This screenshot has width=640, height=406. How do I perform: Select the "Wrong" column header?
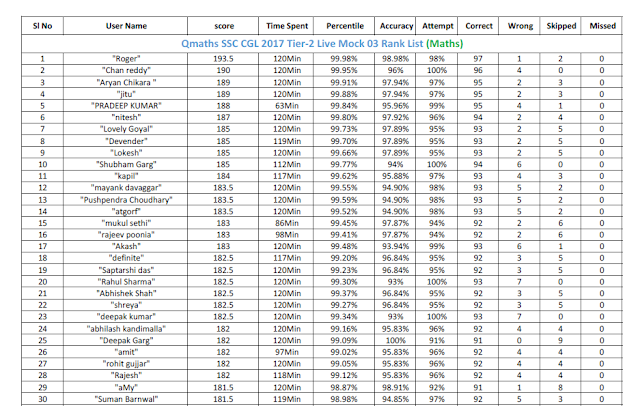coord(520,26)
